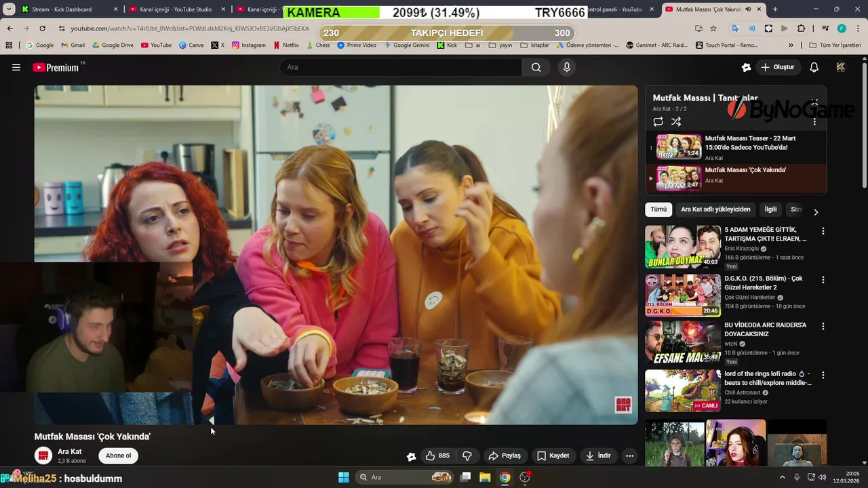Show hidden system tray icons
The image size is (868, 488).
(782, 477)
